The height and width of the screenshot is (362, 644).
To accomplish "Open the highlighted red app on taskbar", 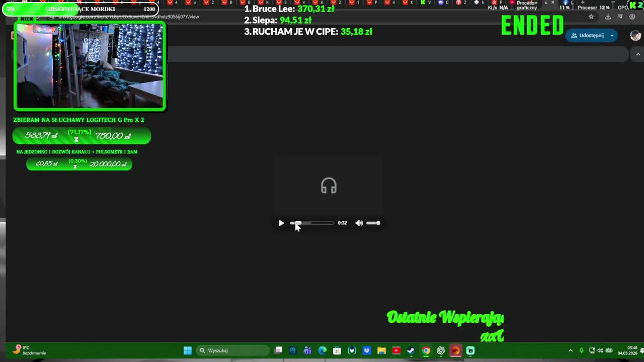I will pyautogui.click(x=455, y=350).
